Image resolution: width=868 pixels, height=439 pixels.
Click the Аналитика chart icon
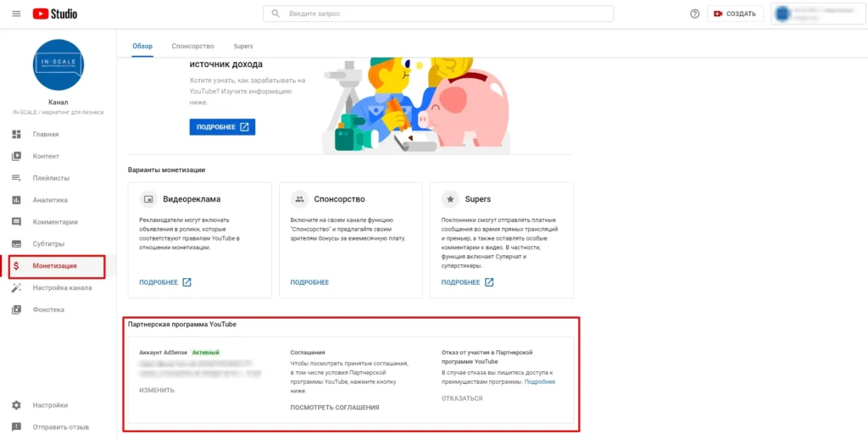coord(17,200)
